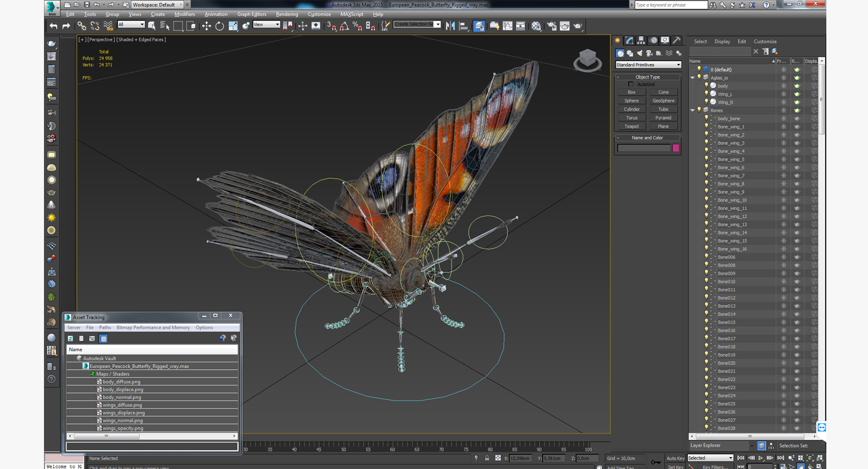Open the Render Setup dialog icon
868x469 pixels.
551,26
